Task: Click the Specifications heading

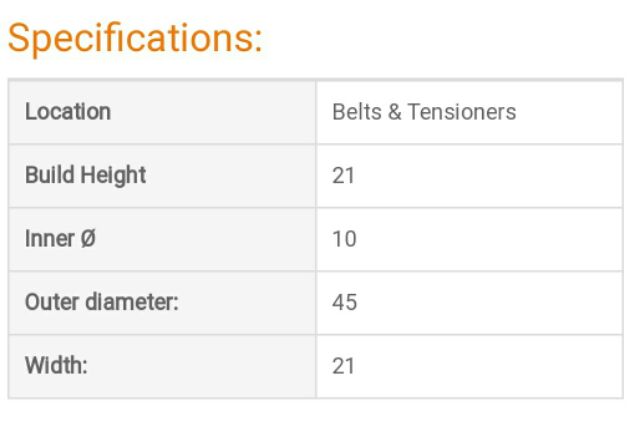Action: [x=135, y=38]
